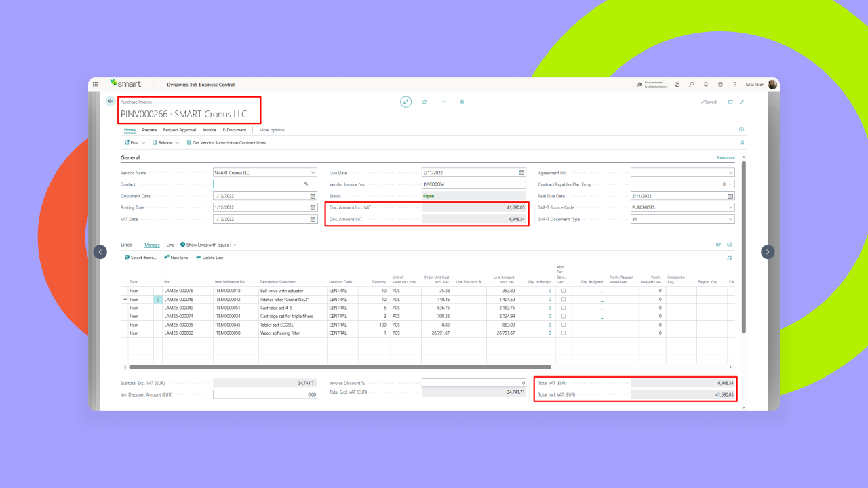
Task: Open notifications bell icon
Action: (706, 85)
